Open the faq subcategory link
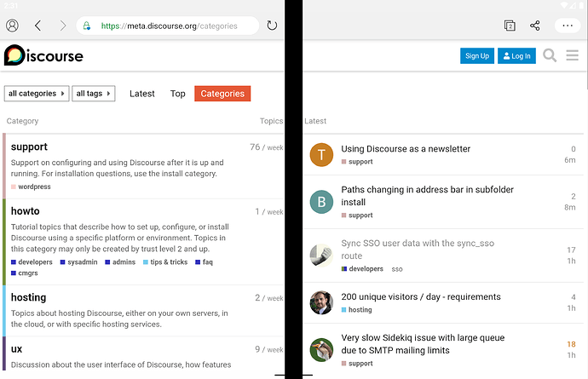The height and width of the screenshot is (379, 588). [204, 262]
